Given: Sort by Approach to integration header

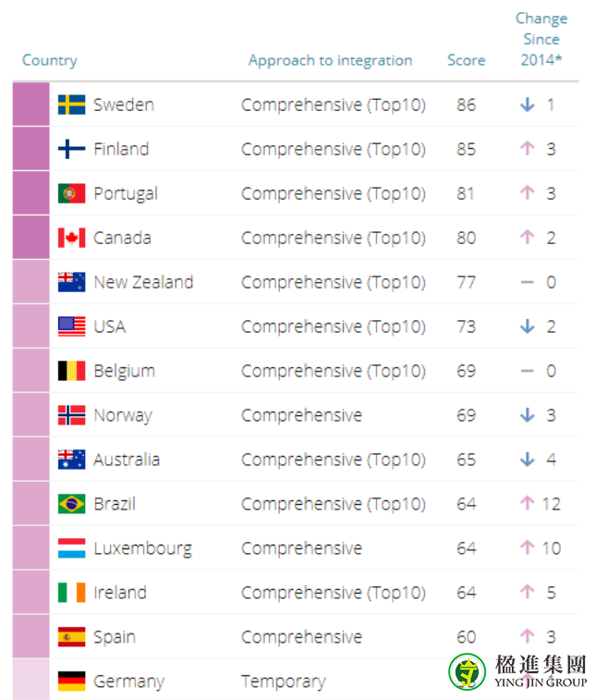Looking at the screenshot, I should tap(331, 60).
